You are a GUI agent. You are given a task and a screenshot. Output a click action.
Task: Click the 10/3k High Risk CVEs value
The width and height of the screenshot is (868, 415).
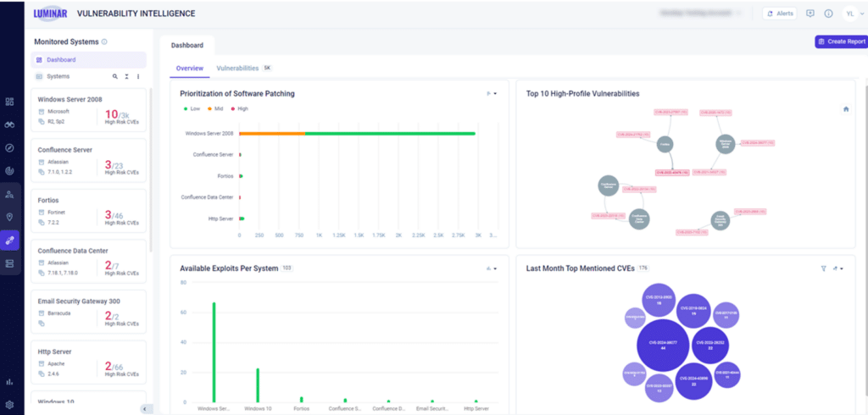(x=116, y=114)
